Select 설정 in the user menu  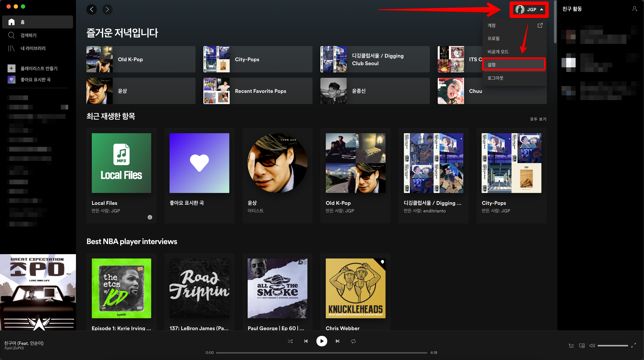pos(492,64)
